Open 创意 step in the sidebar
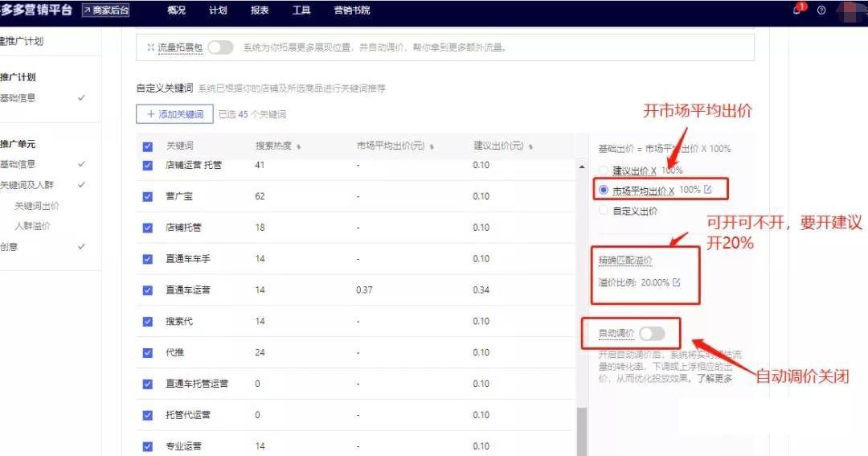Viewport: 868px width, 456px height. [x=9, y=247]
